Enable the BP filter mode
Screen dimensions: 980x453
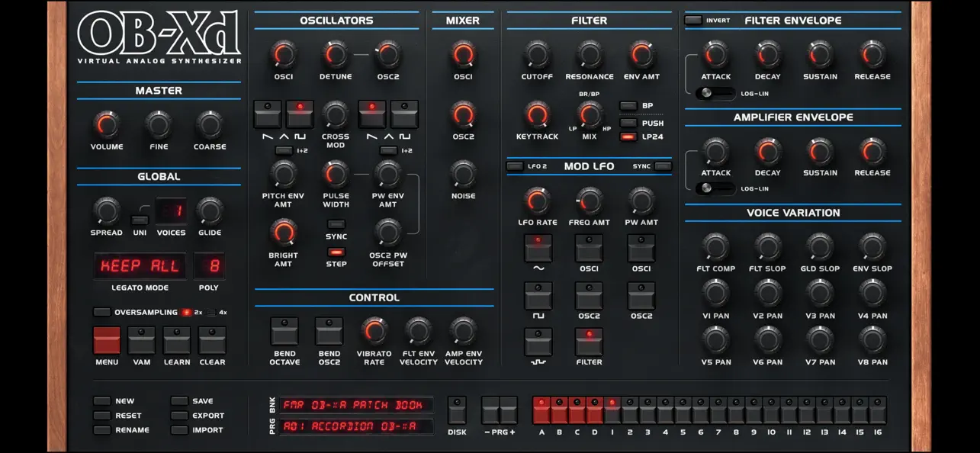pyautogui.click(x=628, y=106)
